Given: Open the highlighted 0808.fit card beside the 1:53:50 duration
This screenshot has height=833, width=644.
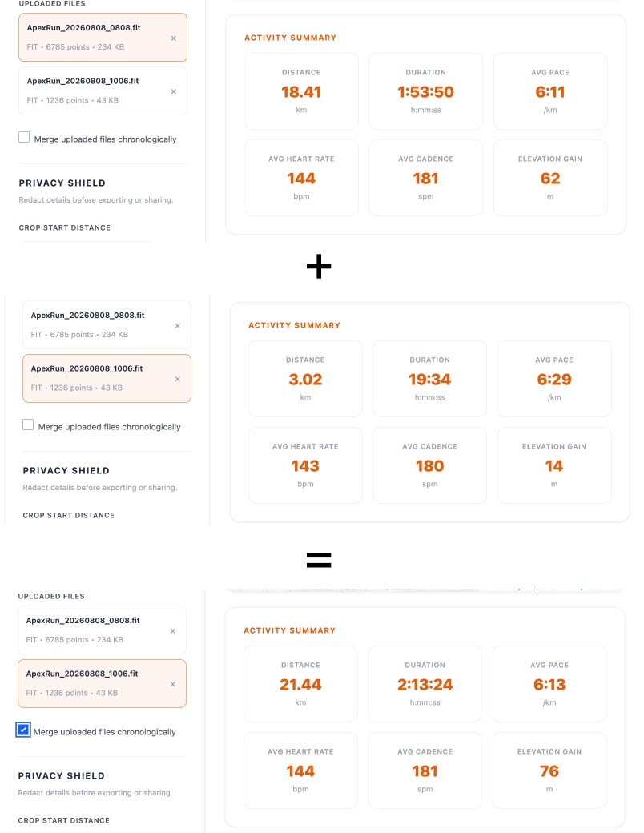Looking at the screenshot, I should tap(103, 37).
